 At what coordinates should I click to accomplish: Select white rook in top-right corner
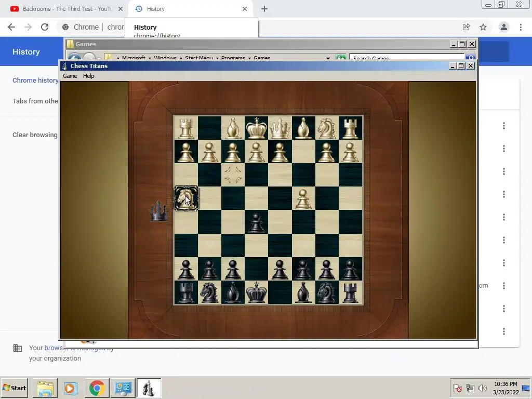350,128
